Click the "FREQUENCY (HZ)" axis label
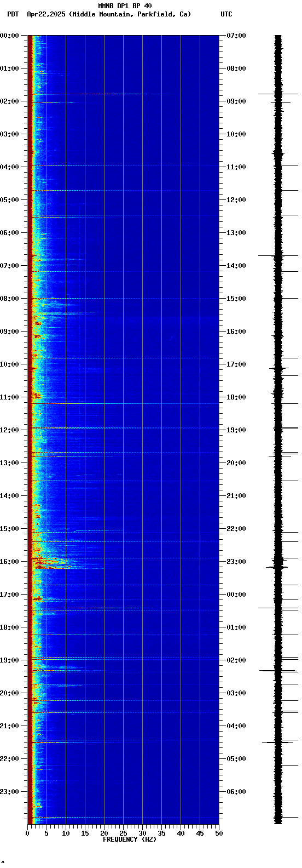Viewport: 302px width, 868px height. click(x=130, y=840)
